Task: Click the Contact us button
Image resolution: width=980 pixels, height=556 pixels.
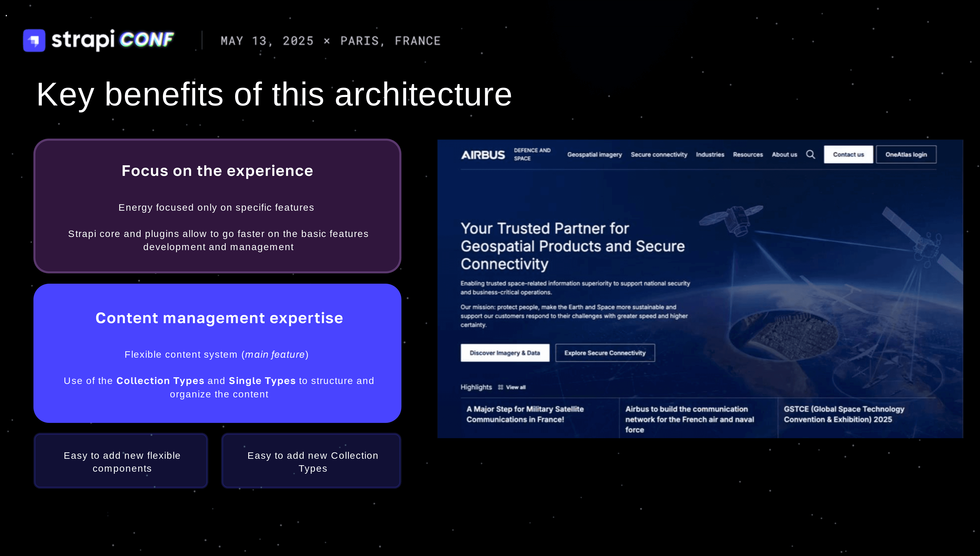Action: pyautogui.click(x=848, y=155)
